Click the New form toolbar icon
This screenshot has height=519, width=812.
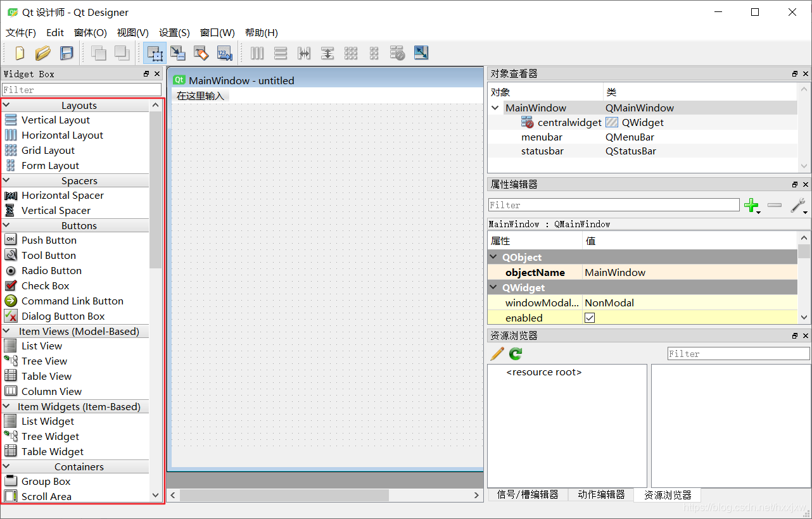pos(20,53)
